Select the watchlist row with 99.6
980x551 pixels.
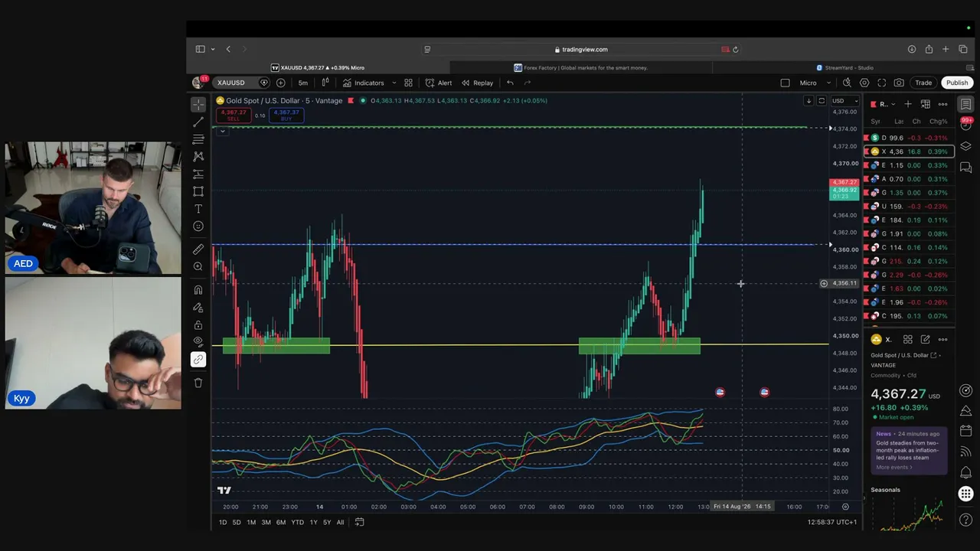coord(909,138)
